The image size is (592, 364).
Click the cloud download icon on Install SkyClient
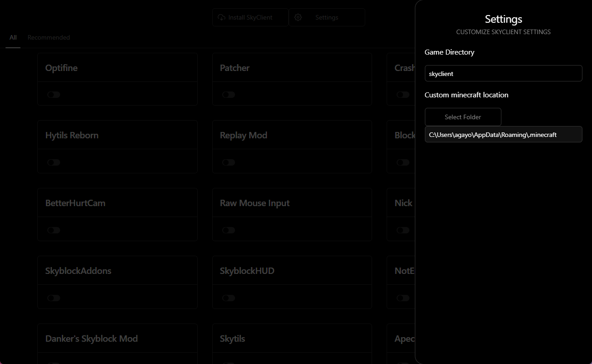tap(221, 17)
